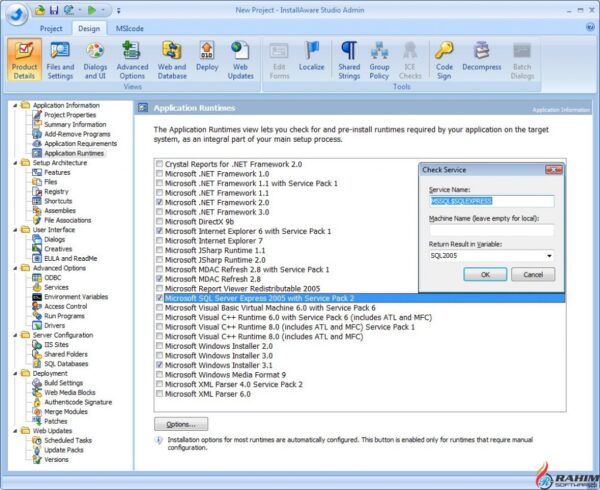Select File Associations tree item

(x=67, y=220)
